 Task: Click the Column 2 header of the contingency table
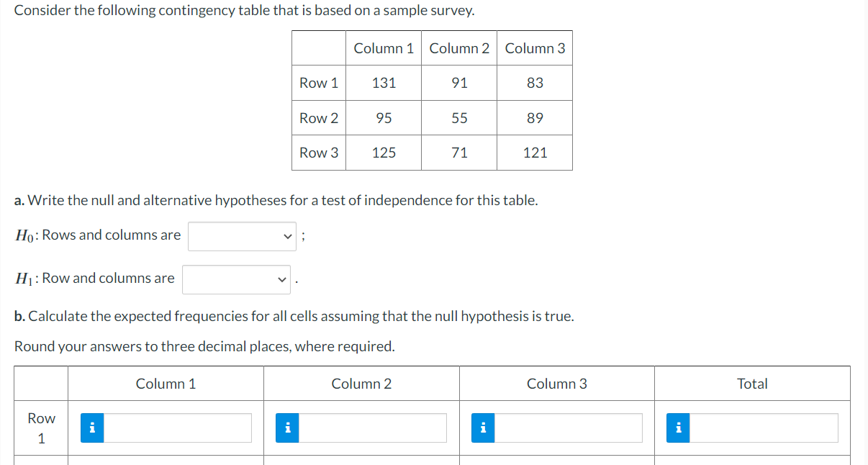458,48
